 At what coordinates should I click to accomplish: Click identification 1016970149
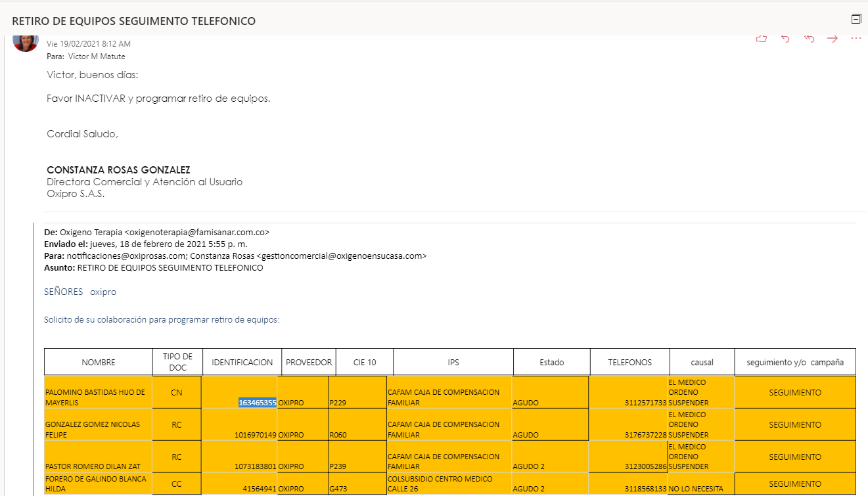coord(256,435)
